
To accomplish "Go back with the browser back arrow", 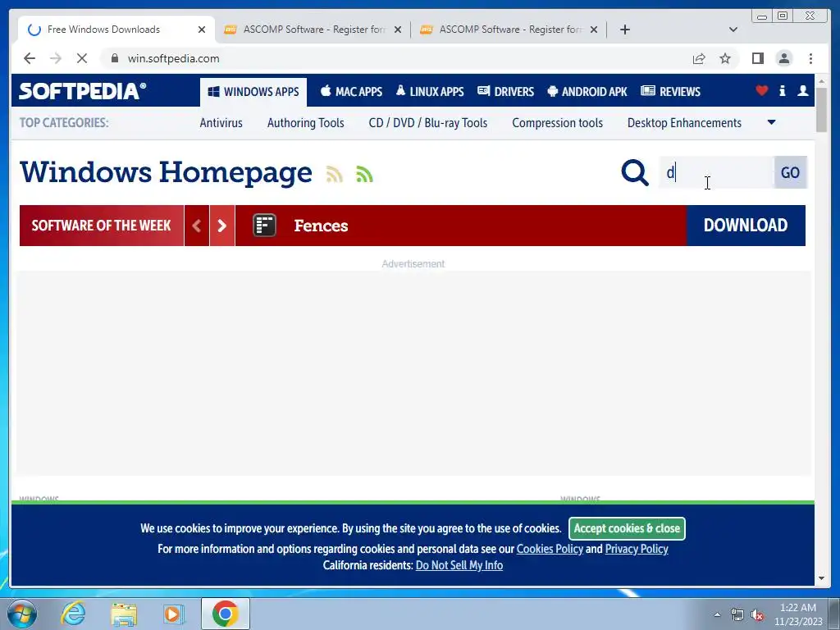I will tap(30, 58).
